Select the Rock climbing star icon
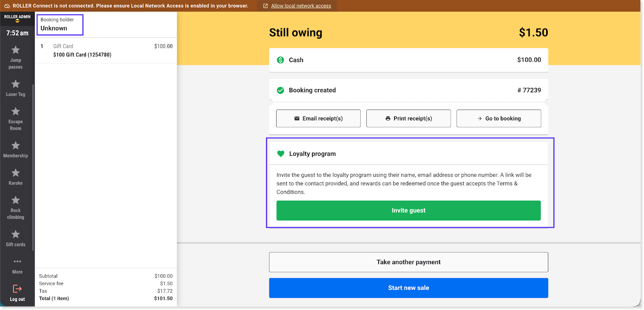This screenshot has height=310, width=644. 16,200
